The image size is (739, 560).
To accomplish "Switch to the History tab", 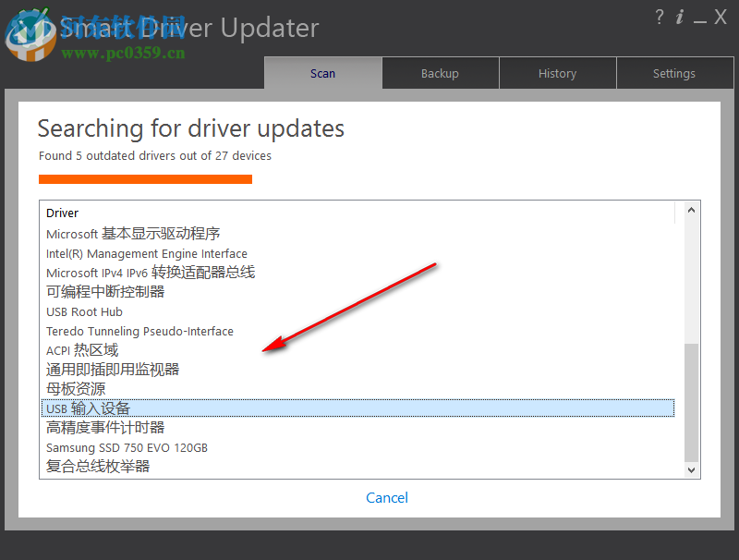I will click(557, 73).
